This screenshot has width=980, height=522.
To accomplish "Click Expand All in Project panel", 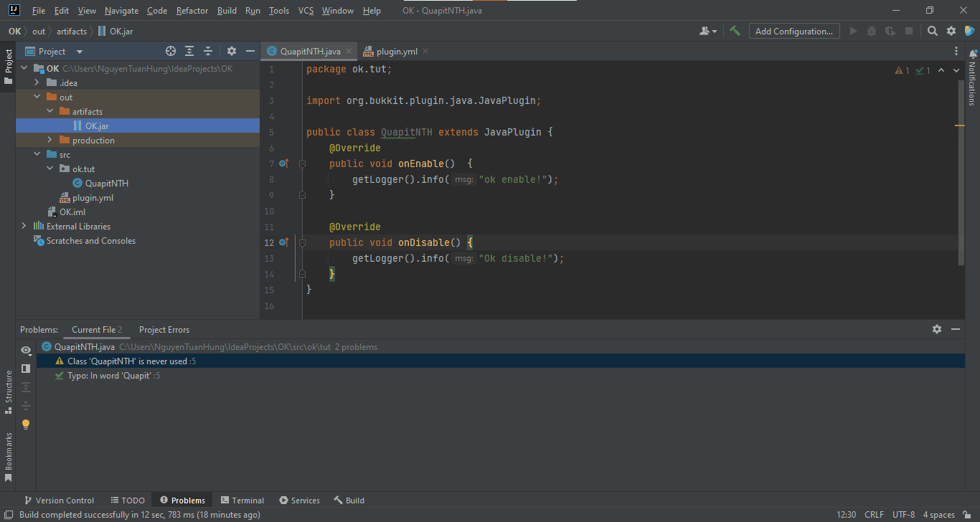I will click(x=189, y=51).
